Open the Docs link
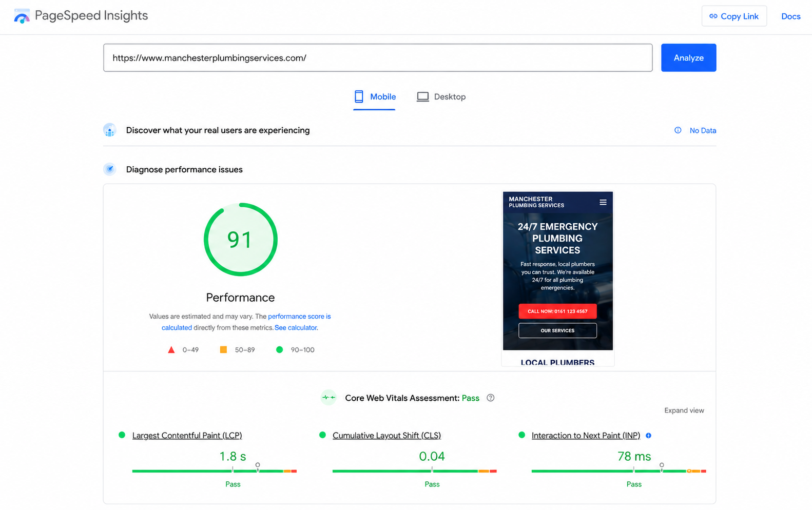Image resolution: width=812 pixels, height=510 pixels. 790,16
